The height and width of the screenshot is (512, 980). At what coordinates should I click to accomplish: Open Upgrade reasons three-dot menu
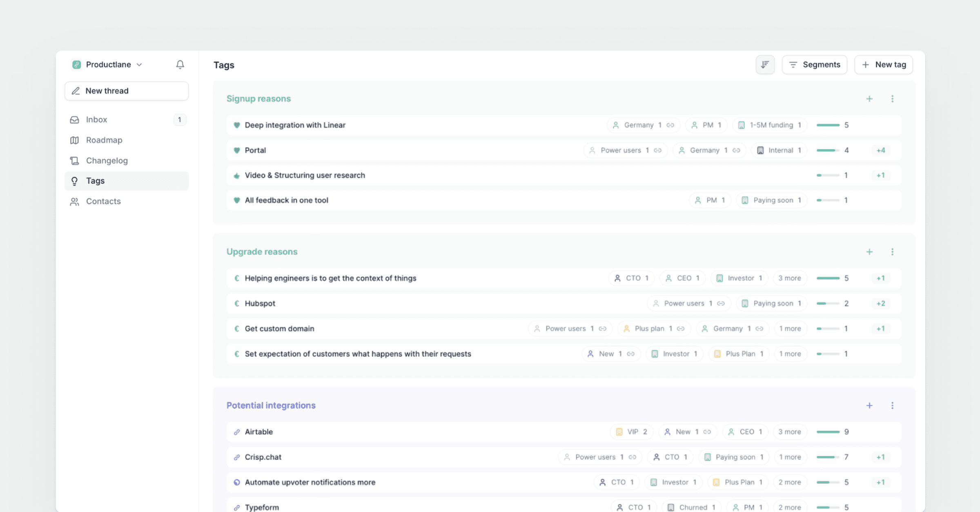892,252
